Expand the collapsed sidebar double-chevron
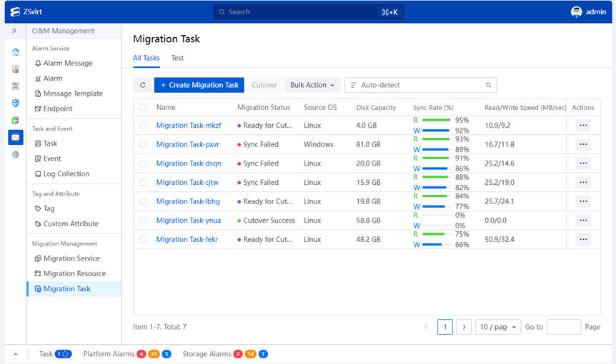Image resolution: width=616 pixels, height=364 pixels. pos(14,31)
